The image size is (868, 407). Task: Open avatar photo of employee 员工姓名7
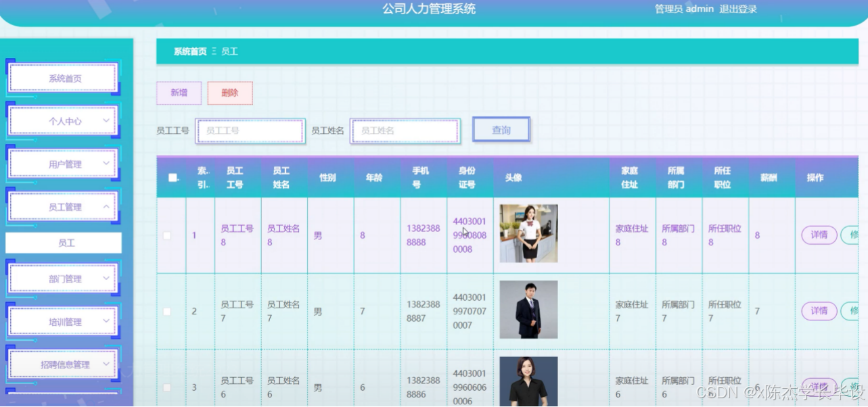(528, 310)
